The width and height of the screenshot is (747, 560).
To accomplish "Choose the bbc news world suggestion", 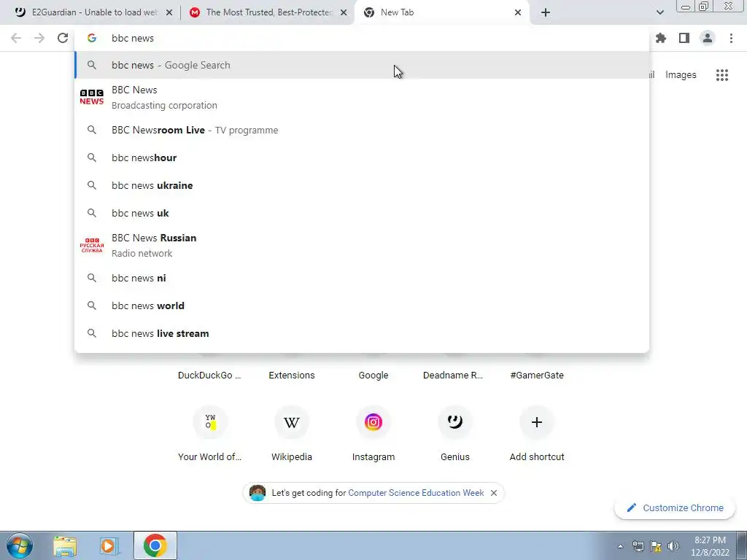I will click(x=362, y=306).
